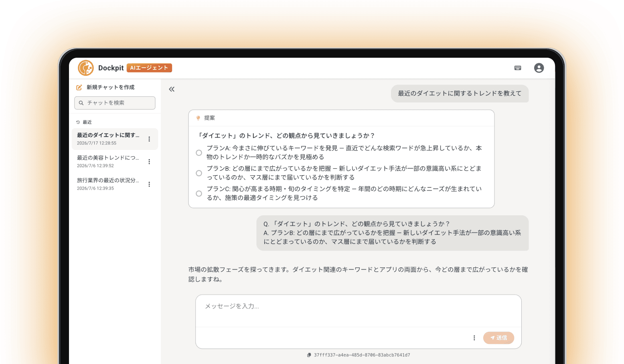Click the AIエージェント badge
624x364 pixels.
pos(149,68)
